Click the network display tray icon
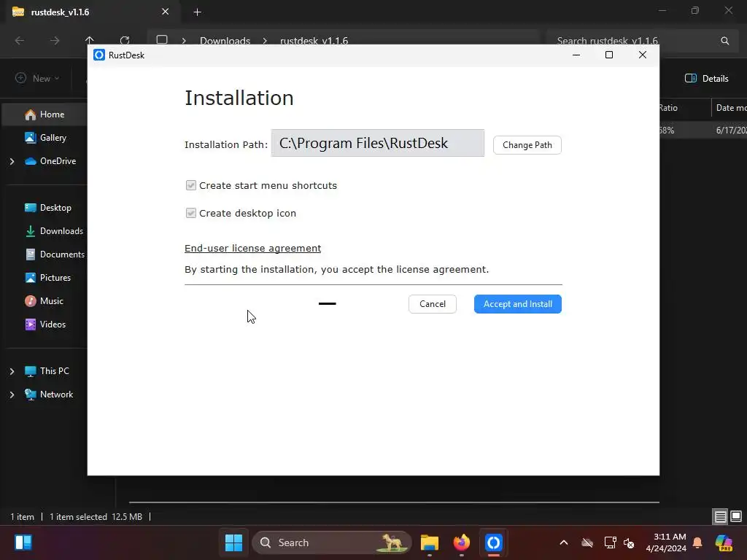 coord(610,542)
